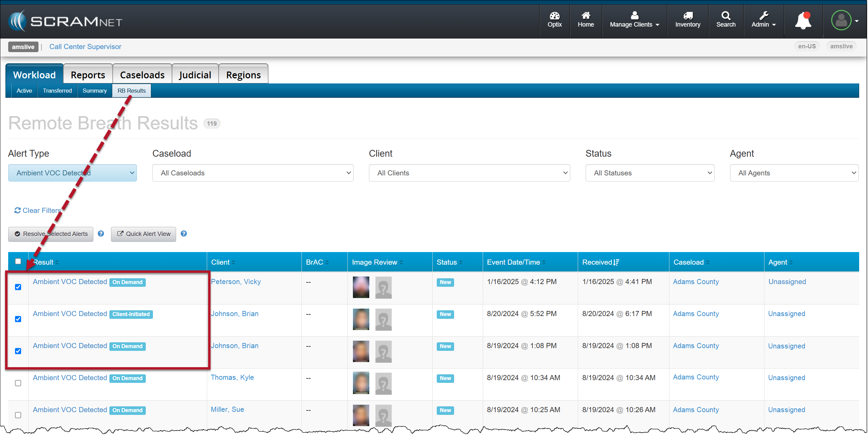
Task: Open Miller, Sue's review image thumbnail
Action: coord(361,415)
